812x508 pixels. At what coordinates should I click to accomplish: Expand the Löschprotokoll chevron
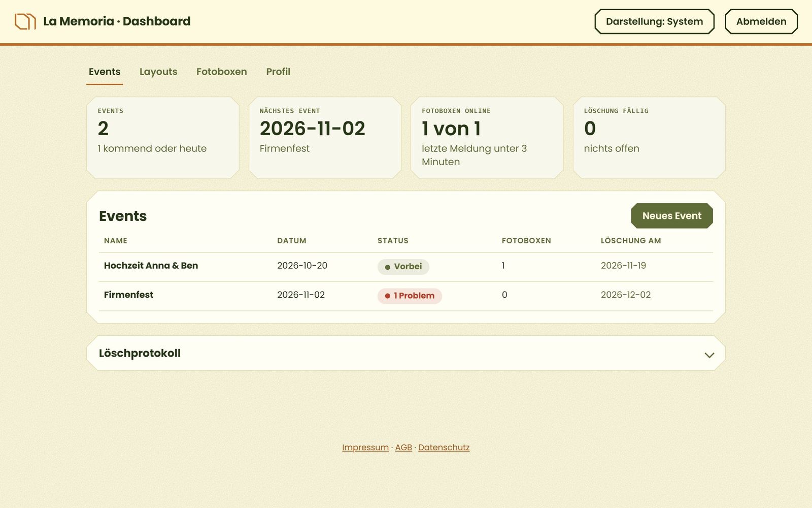point(709,355)
